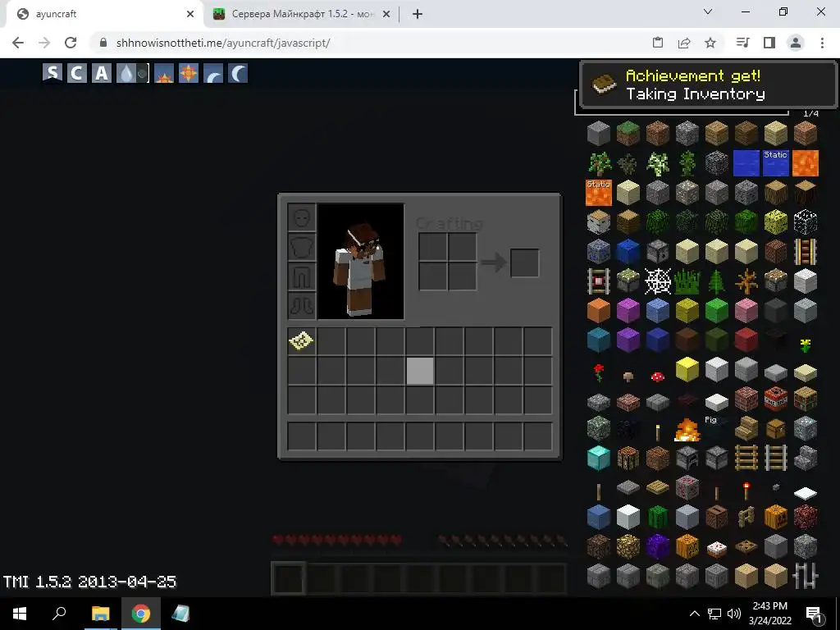
Task: Select the green cactus block
Action: [657, 517]
